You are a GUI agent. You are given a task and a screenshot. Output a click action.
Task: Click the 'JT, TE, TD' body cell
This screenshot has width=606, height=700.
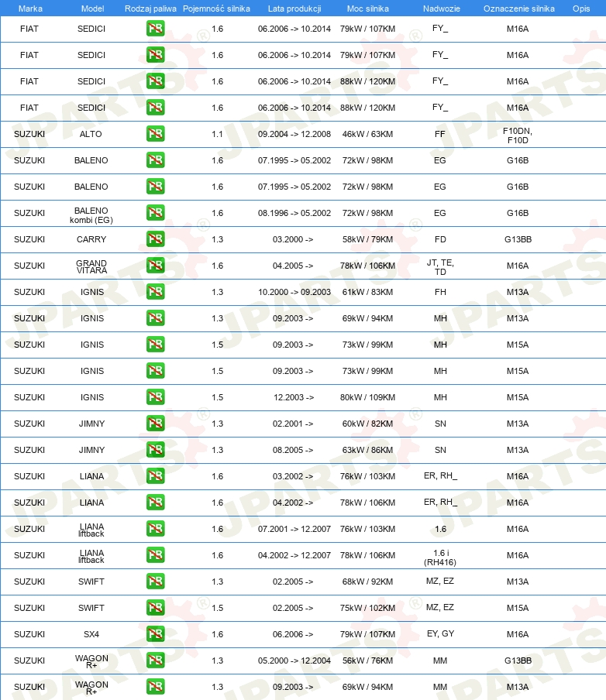pos(440,267)
